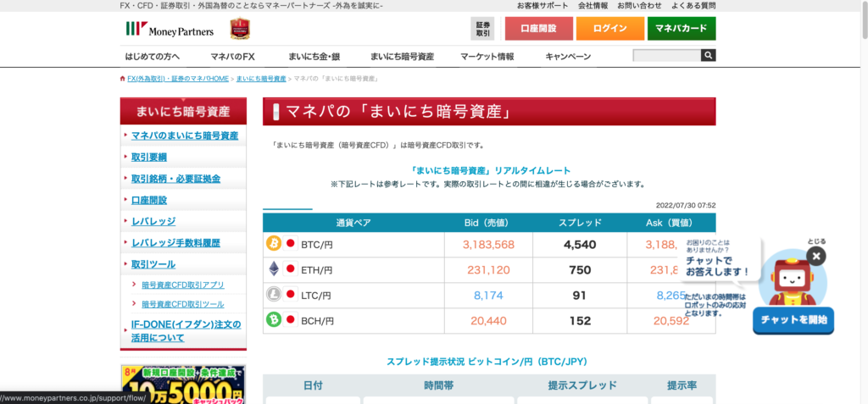Click the orange ログイン button
Viewport: 868px width, 404px height.
coord(610,29)
